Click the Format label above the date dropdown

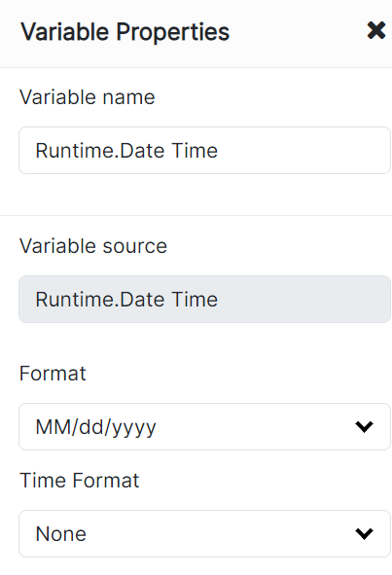[x=53, y=374]
